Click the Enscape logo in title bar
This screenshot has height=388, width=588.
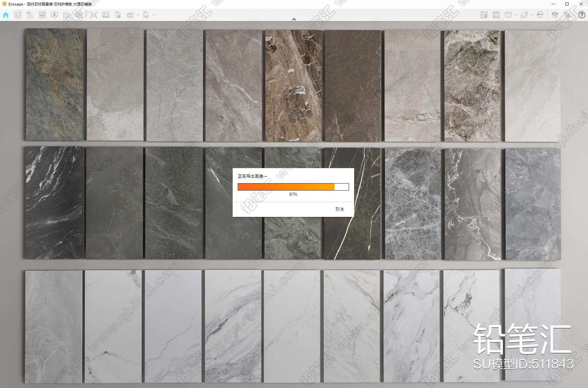pyautogui.click(x=4, y=4)
